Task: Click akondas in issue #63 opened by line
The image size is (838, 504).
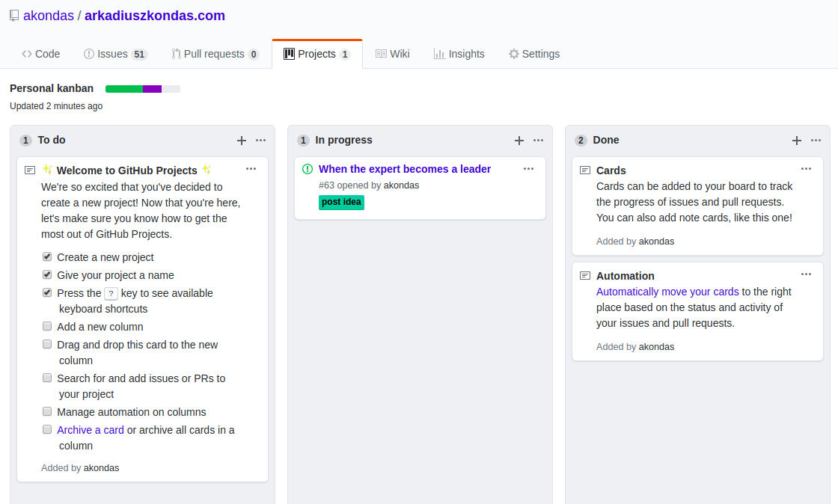Action: (401, 185)
